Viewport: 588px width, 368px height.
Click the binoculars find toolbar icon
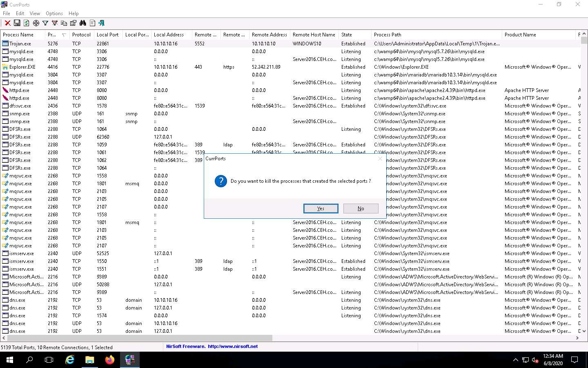(83, 23)
